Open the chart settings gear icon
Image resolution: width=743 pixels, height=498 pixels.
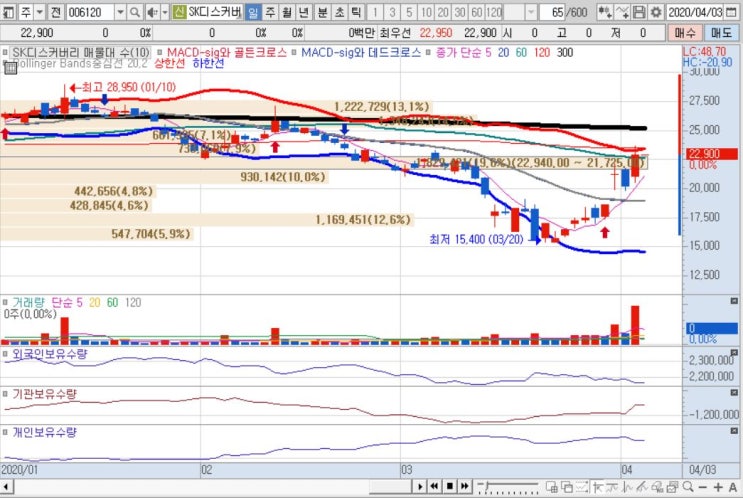pos(656,12)
